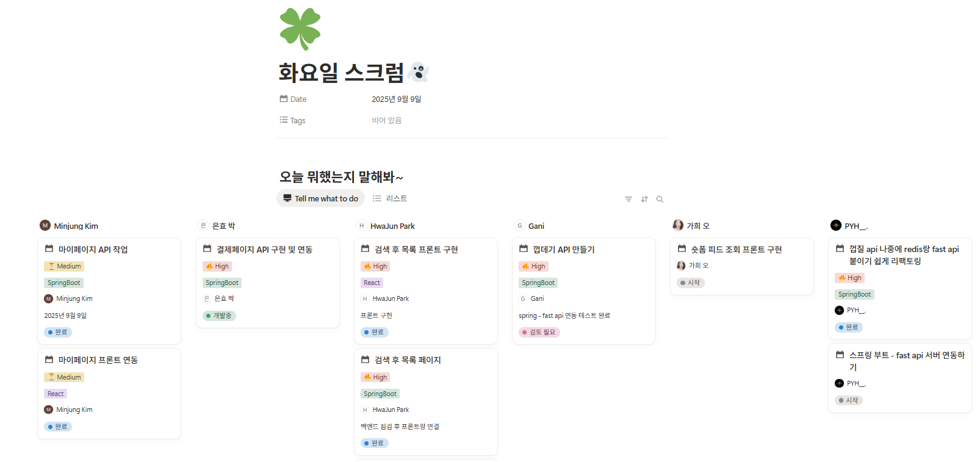Click the filter icon above the board
Screen dimensions: 980x462
(629, 199)
